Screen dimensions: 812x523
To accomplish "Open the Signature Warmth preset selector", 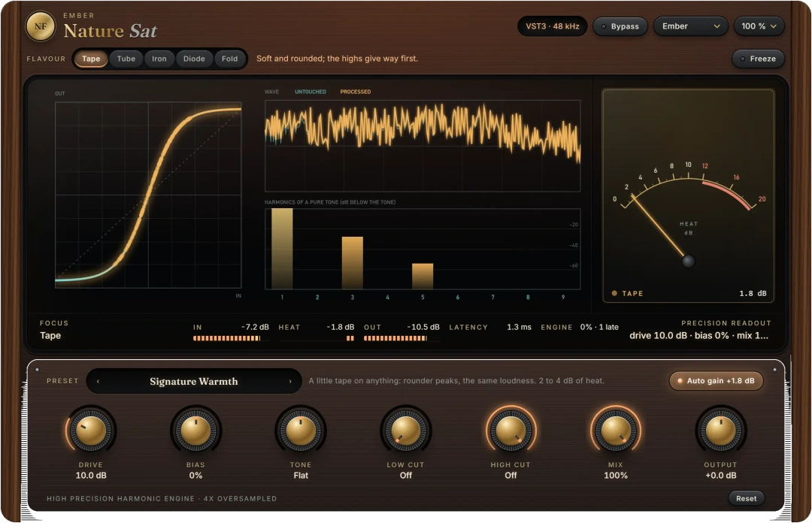I will [x=194, y=382].
